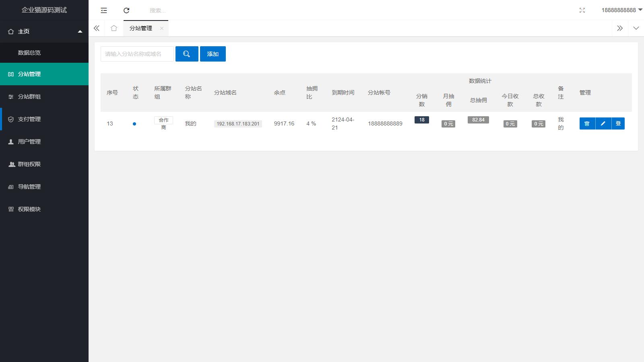Collapse the sidebar with the menu fold icon
This screenshot has height=362, width=644.
pyautogui.click(x=104, y=10)
